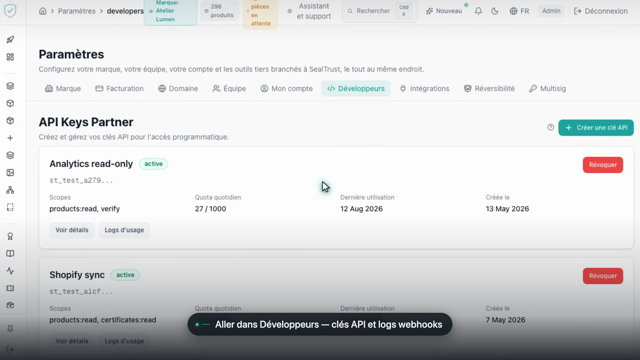Click the exit-arrow icon in left sidebar
Viewport: 640px width, 360px height.
click(x=10, y=349)
